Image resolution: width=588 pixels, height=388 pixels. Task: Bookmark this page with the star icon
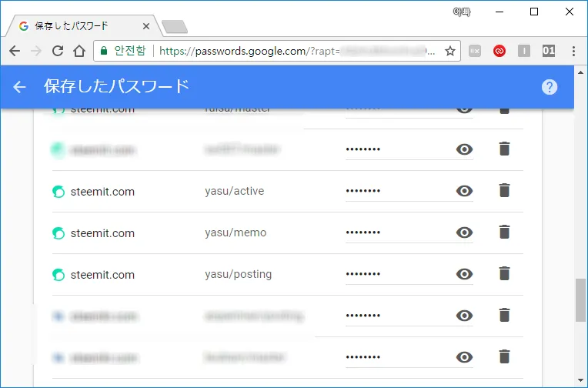(x=450, y=51)
